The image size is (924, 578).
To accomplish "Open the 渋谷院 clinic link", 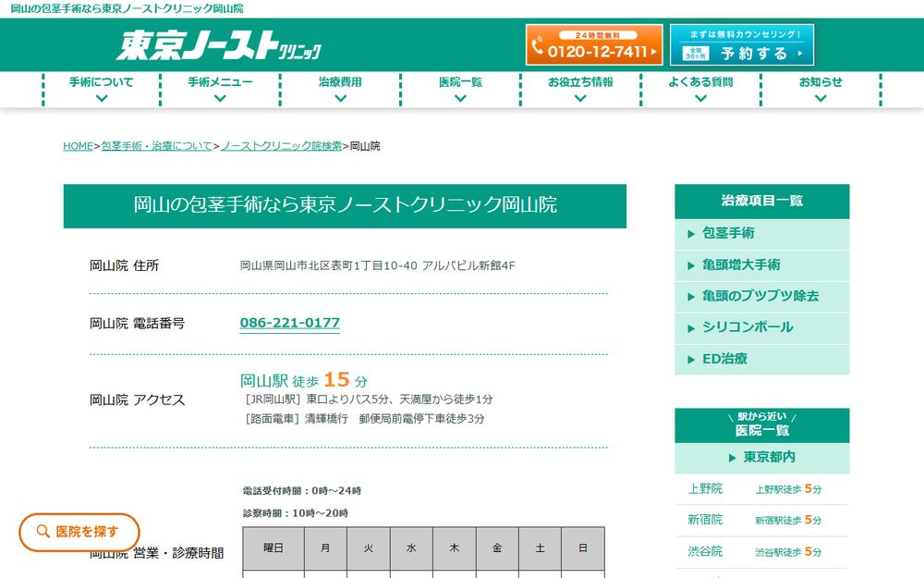I will pos(705,551).
